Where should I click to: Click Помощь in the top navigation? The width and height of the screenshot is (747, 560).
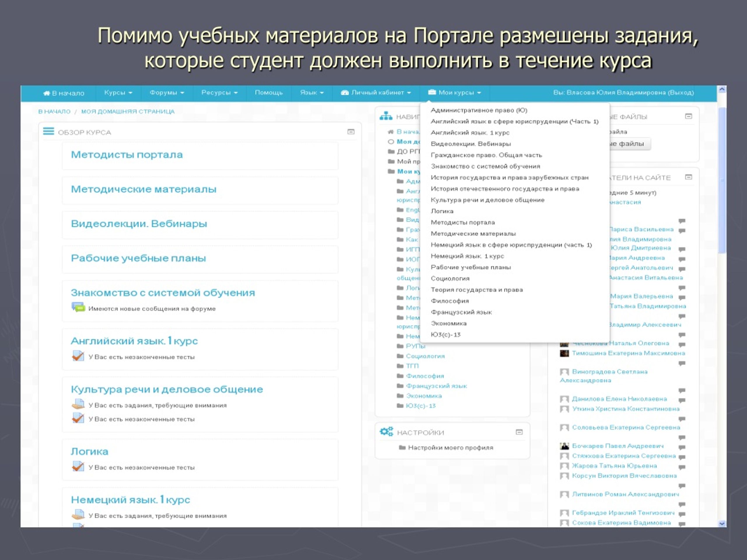click(269, 92)
